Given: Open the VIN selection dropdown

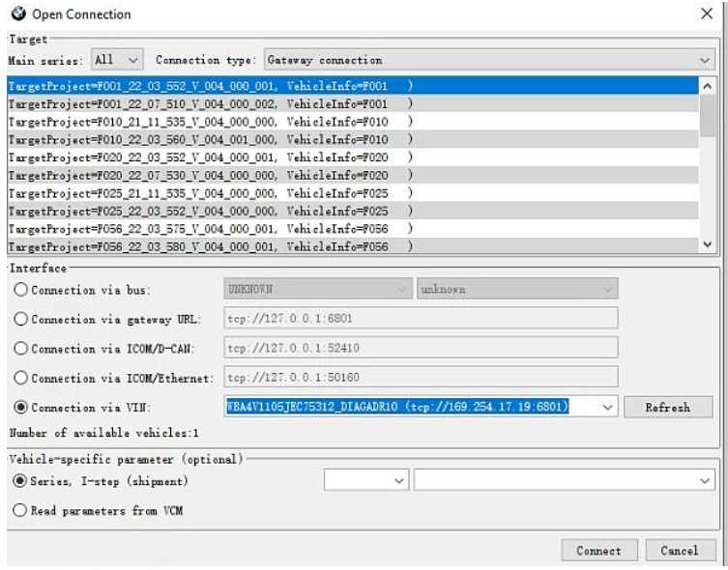Looking at the screenshot, I should pos(607,407).
